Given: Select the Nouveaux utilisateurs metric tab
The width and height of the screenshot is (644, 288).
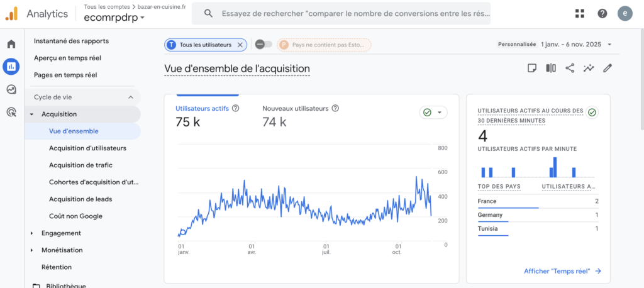Looking at the screenshot, I should click(296, 108).
